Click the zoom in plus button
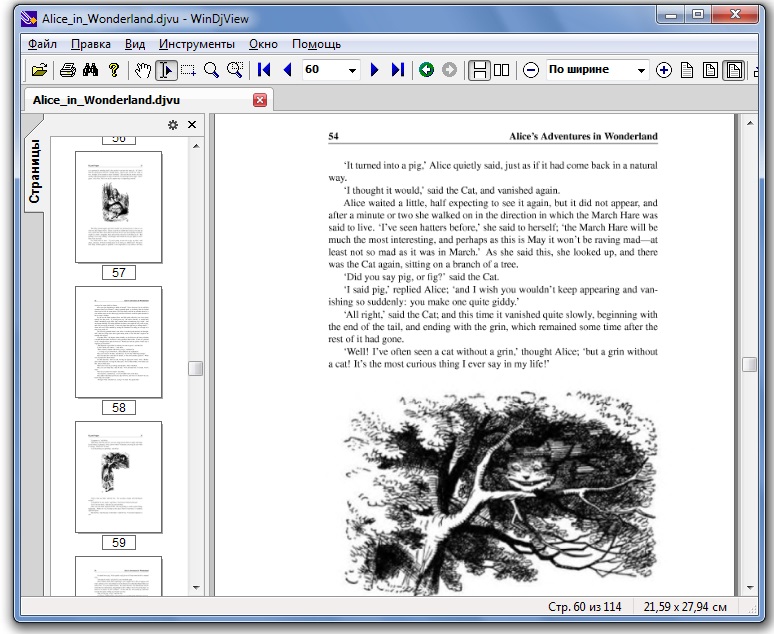 [x=664, y=70]
